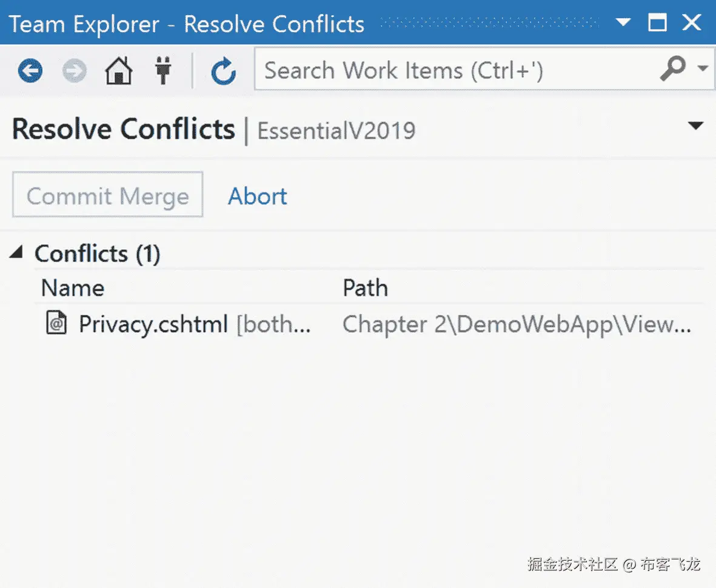Viewport: 716px width, 588px height.
Task: Click the Name column header
Action: [x=73, y=287]
